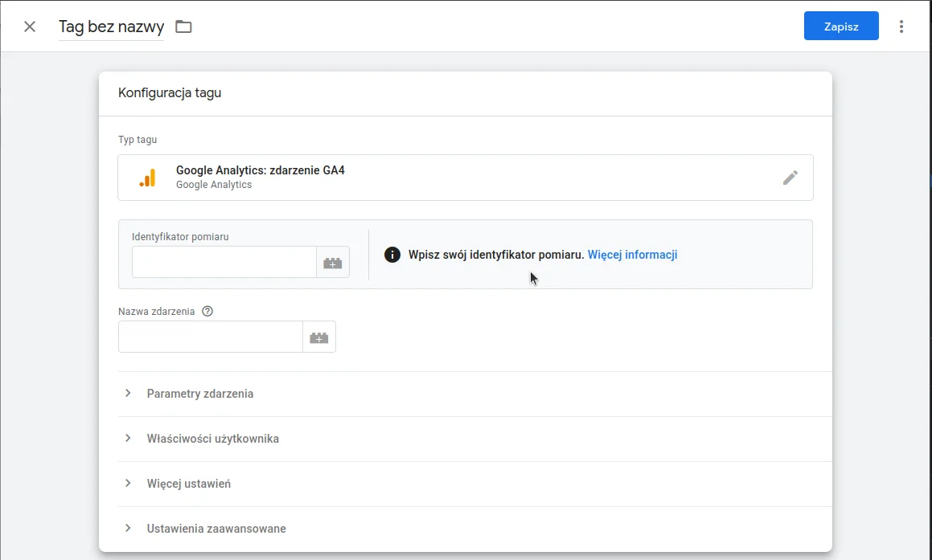
Task: Open the three-dot more options menu
Action: tap(901, 27)
